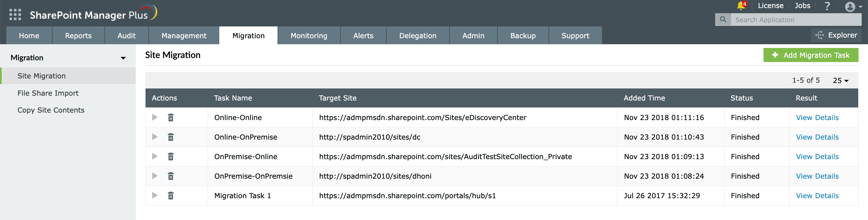Screen dimensions: 868x220
Task: View Details for OnPremise-OnPremsie task
Action: coord(817,176)
